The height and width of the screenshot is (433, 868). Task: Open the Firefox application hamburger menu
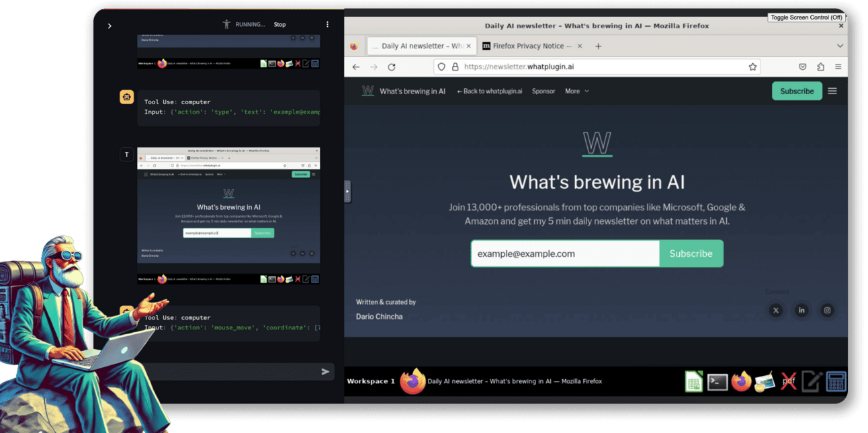tap(838, 67)
